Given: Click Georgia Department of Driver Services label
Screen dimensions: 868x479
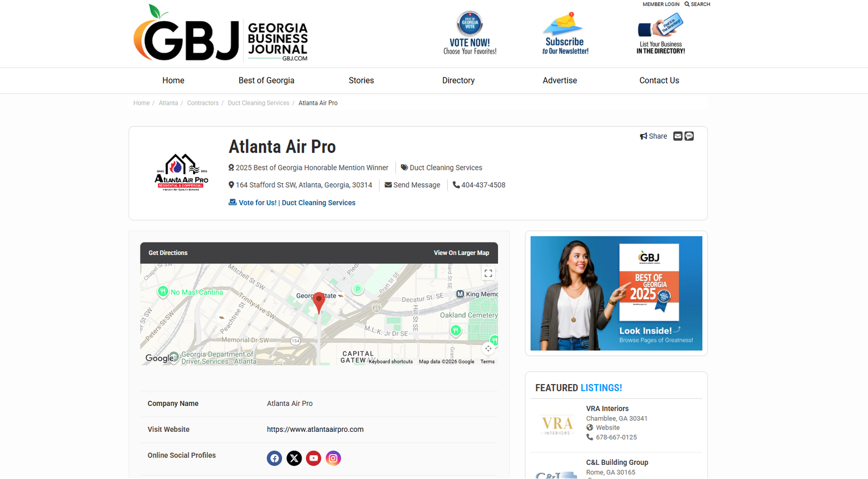Looking at the screenshot, I should tap(219, 358).
